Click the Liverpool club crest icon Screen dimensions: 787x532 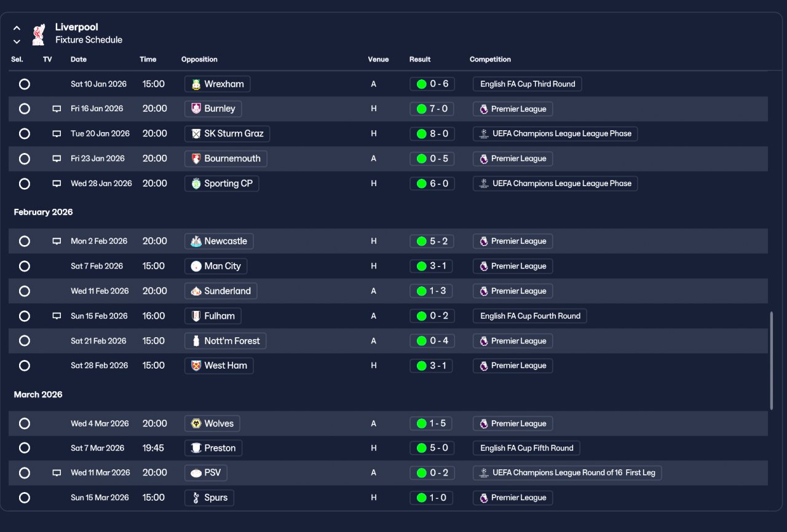click(x=39, y=34)
